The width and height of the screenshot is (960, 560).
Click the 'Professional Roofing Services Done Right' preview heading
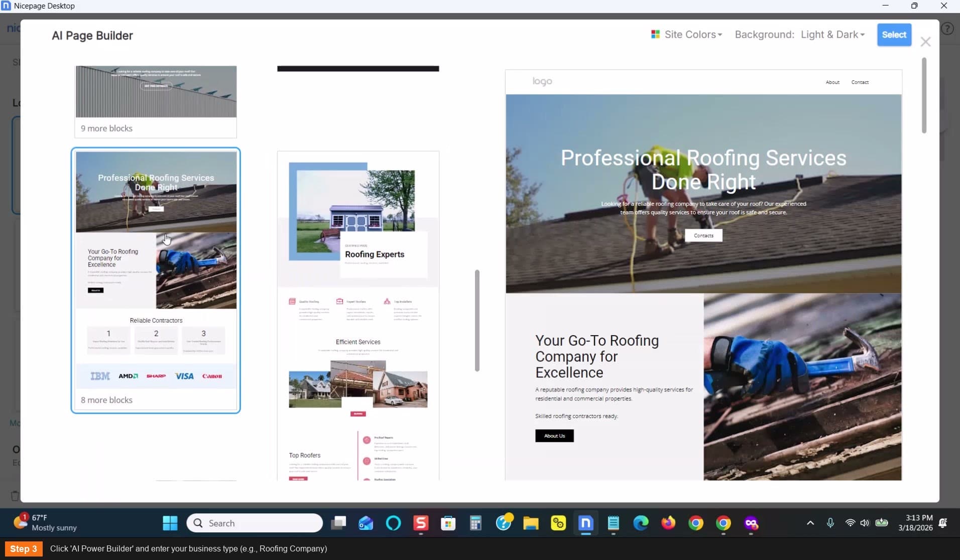click(x=703, y=170)
